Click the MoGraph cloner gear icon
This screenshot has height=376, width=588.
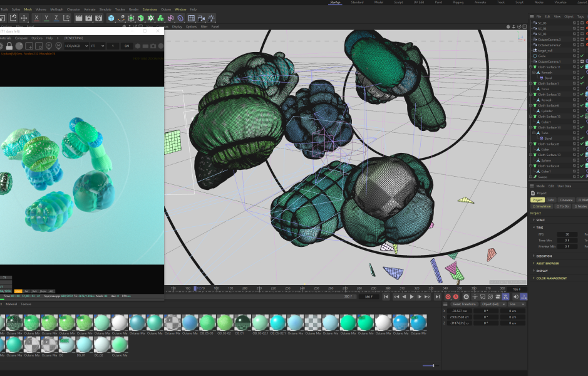151,18
